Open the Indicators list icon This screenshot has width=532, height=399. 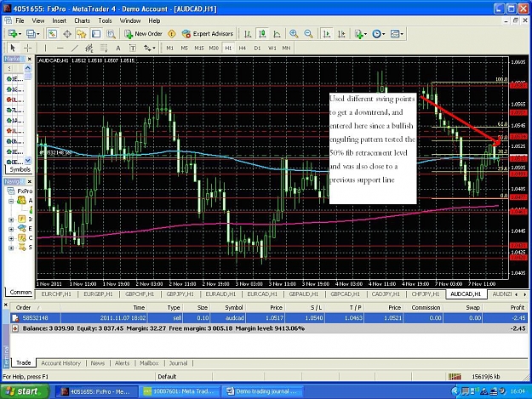pos(358,34)
